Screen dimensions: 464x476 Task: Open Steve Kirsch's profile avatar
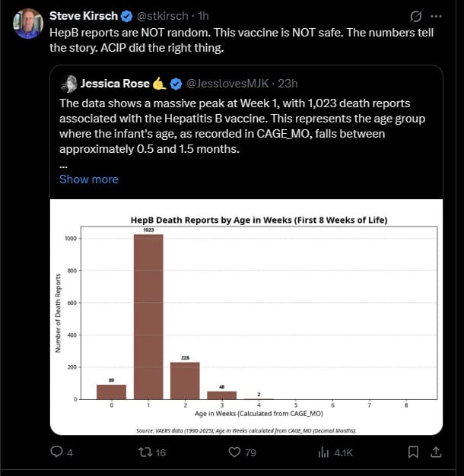pos(28,24)
